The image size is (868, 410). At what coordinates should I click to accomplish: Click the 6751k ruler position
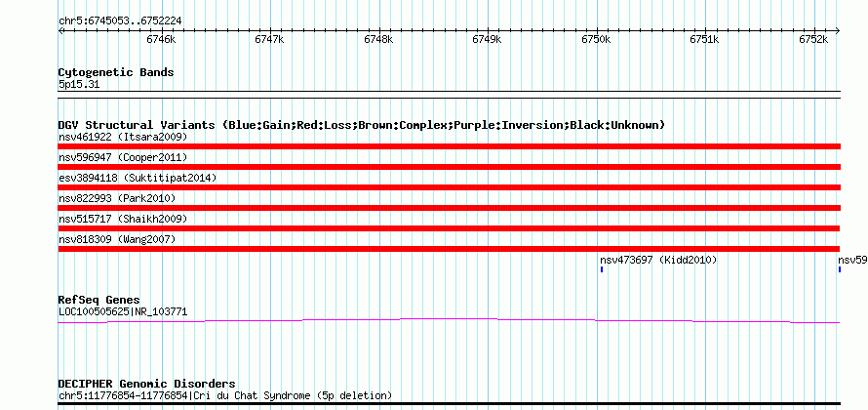tap(705, 39)
